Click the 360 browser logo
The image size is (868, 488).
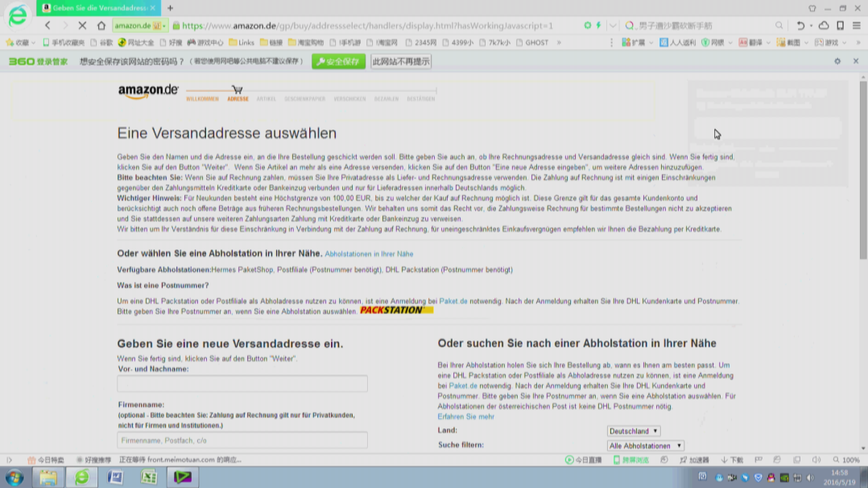click(17, 15)
